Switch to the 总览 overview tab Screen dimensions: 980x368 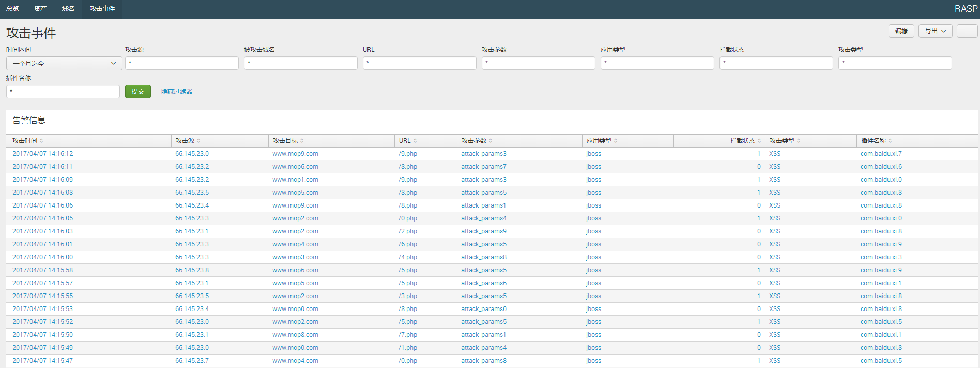pyautogui.click(x=12, y=9)
